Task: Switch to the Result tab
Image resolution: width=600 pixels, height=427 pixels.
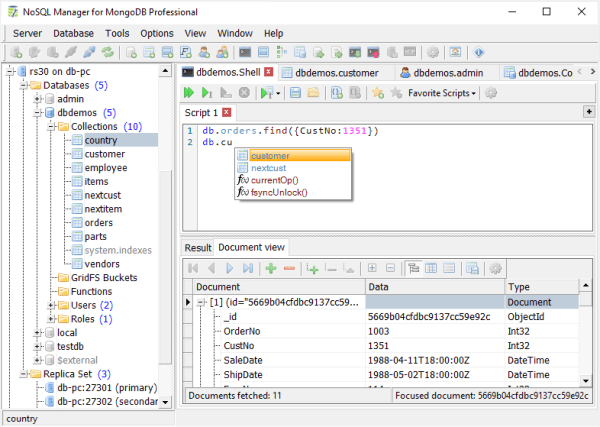Action: (198, 248)
